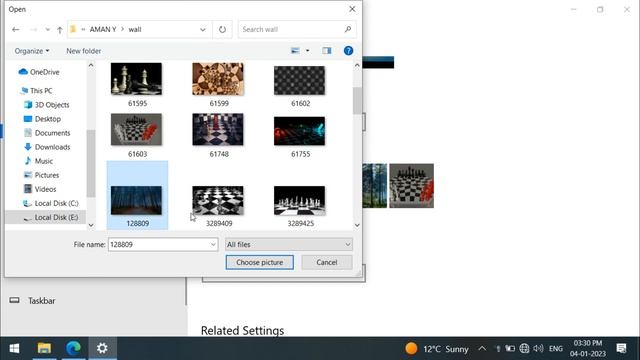Click the ENG language indicator
This screenshot has width=640, height=360.
(556, 349)
